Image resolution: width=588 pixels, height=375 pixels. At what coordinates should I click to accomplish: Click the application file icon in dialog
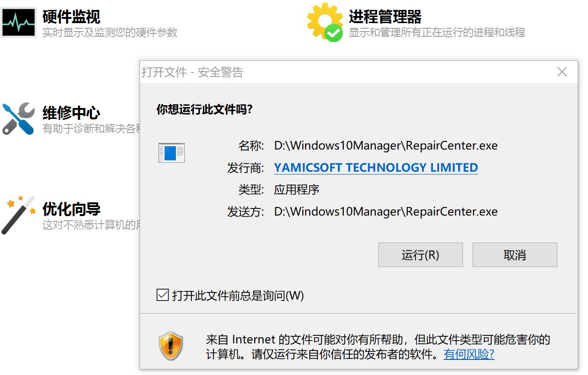[x=172, y=153]
